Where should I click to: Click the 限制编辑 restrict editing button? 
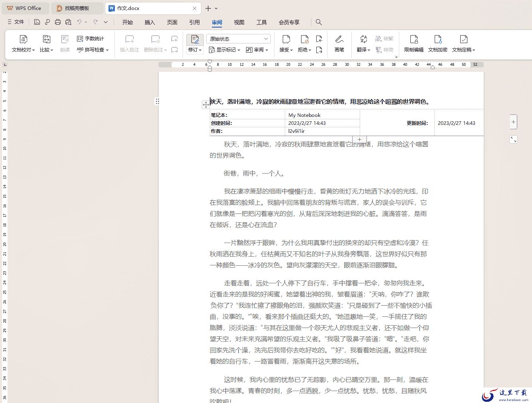point(414,43)
